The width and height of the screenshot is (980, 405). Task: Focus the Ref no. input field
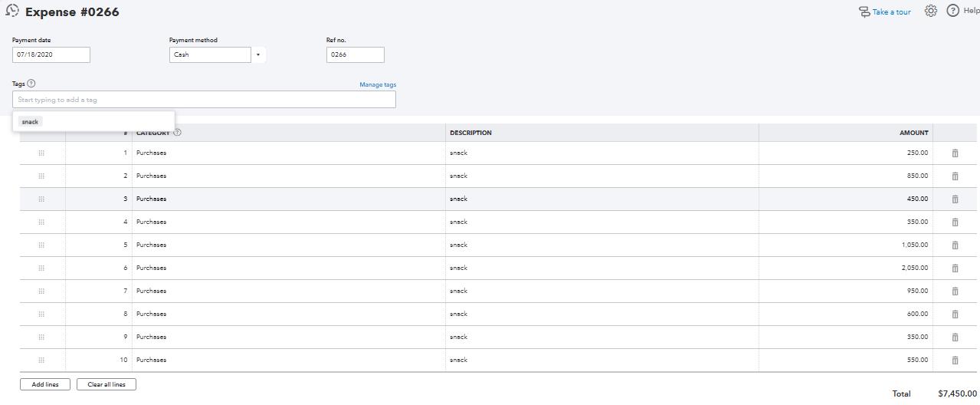[x=355, y=55]
